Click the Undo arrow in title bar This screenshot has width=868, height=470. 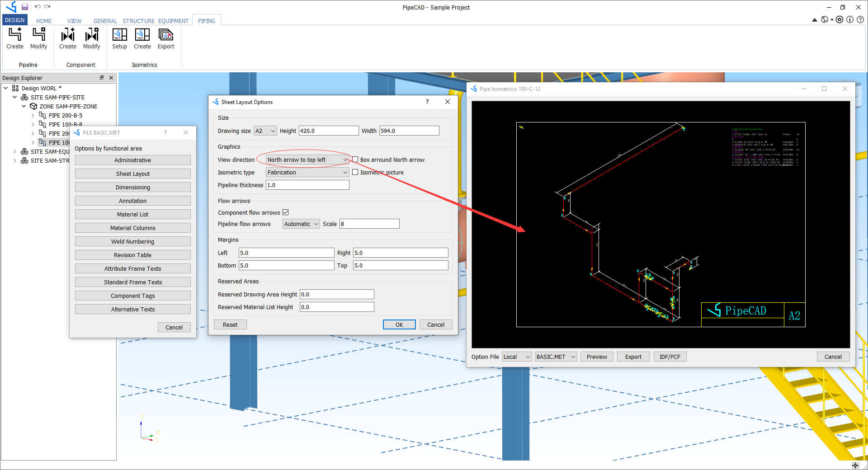[x=38, y=7]
